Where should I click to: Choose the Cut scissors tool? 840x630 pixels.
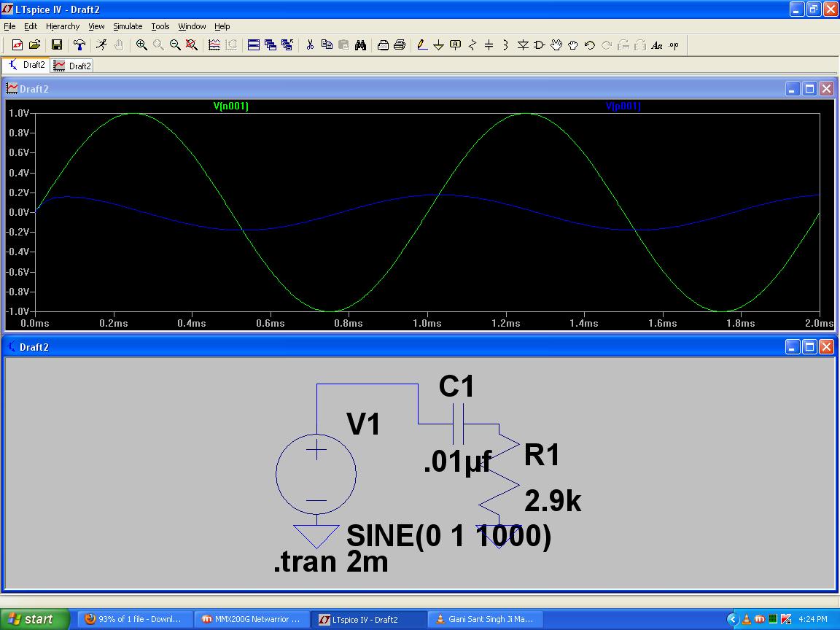(x=310, y=45)
